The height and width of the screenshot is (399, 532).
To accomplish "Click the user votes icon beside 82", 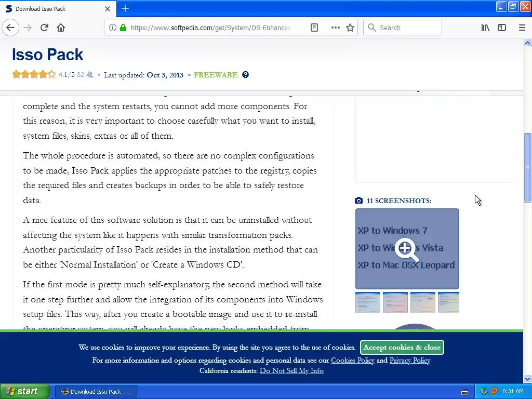I will 90,74.
